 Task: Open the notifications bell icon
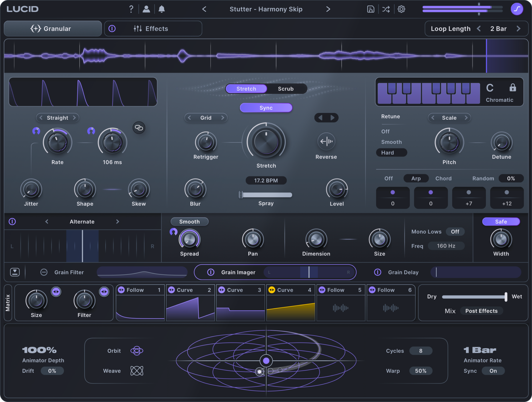pos(162,9)
